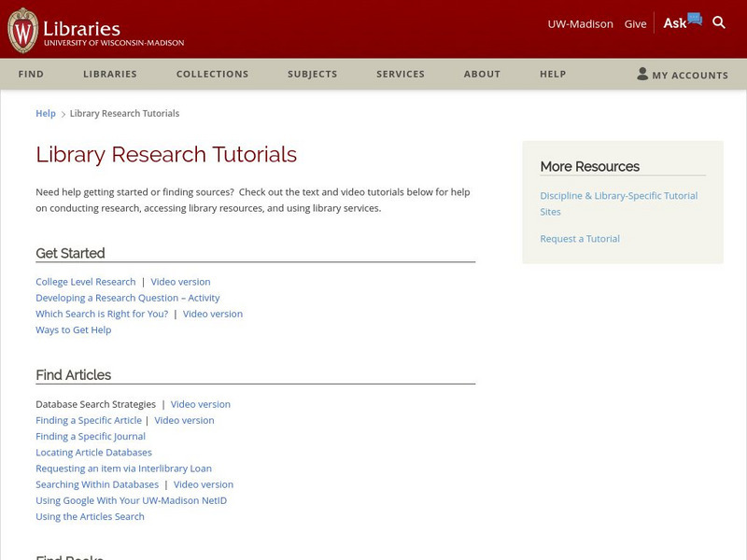
Task: Open the Ask chat bubble icon
Action: (x=694, y=20)
